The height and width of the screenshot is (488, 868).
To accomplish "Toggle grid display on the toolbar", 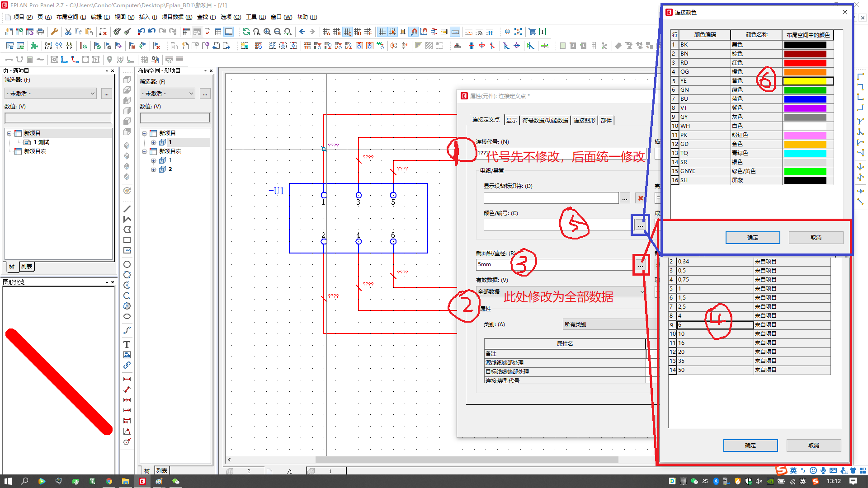I will 382,32.
